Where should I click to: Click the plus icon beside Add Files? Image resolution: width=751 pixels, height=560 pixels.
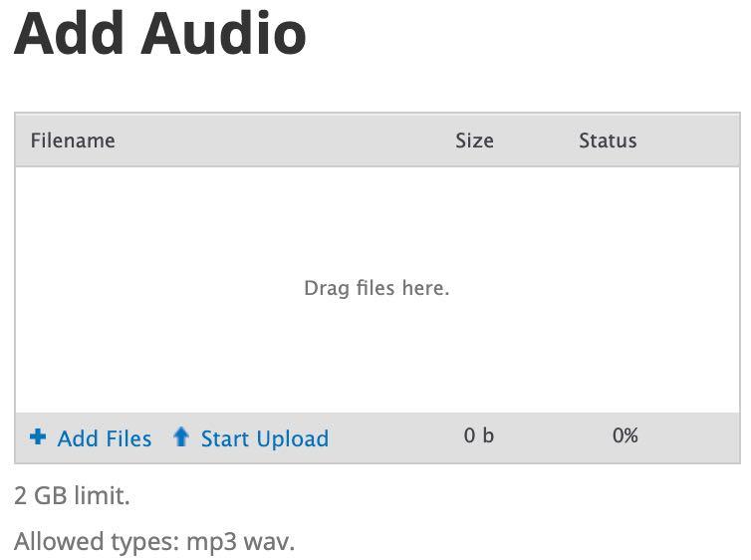pyautogui.click(x=38, y=437)
